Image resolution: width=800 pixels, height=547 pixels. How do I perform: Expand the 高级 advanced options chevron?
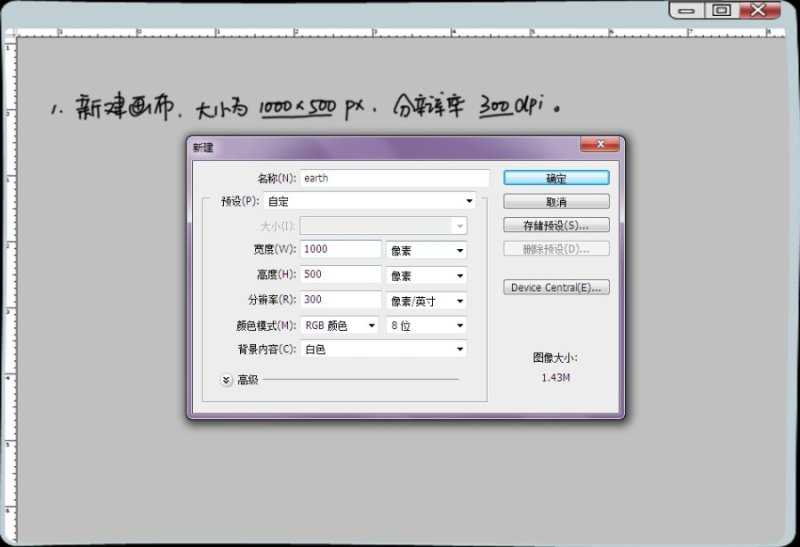(226, 380)
